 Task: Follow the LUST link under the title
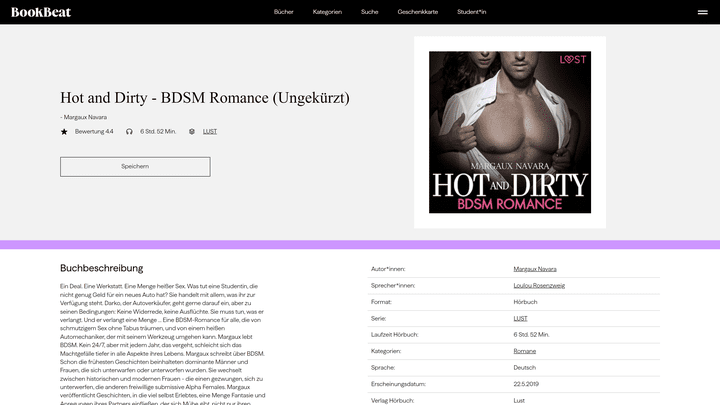tap(210, 132)
